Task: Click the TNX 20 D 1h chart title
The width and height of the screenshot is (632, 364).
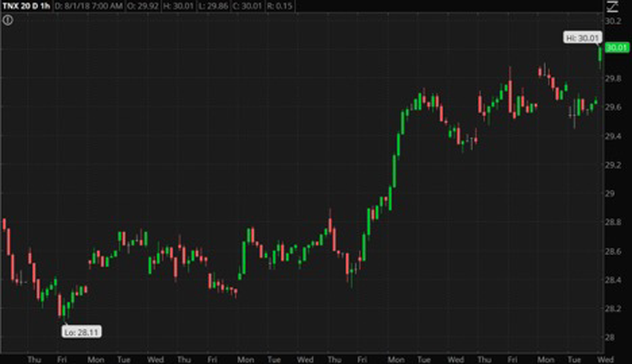Action: (26, 6)
